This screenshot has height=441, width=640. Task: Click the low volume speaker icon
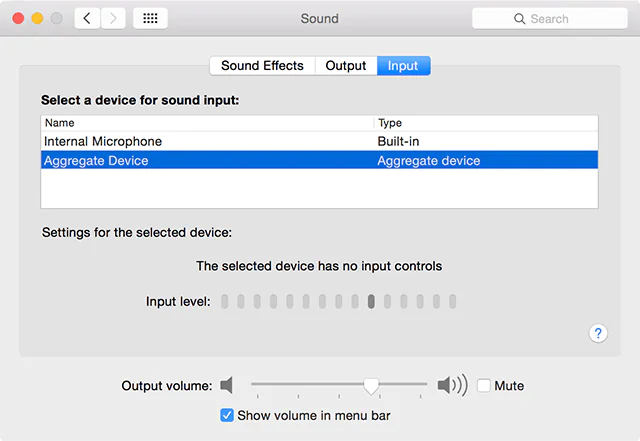[227, 385]
